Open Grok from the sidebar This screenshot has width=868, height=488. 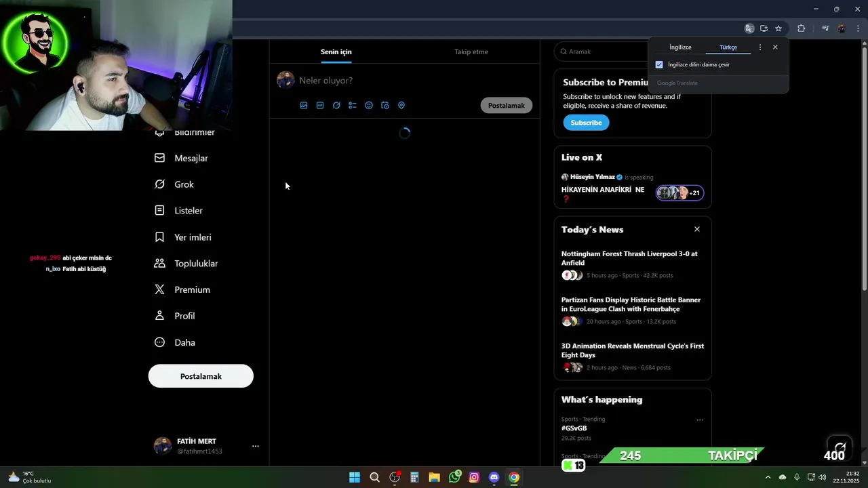pos(174,184)
